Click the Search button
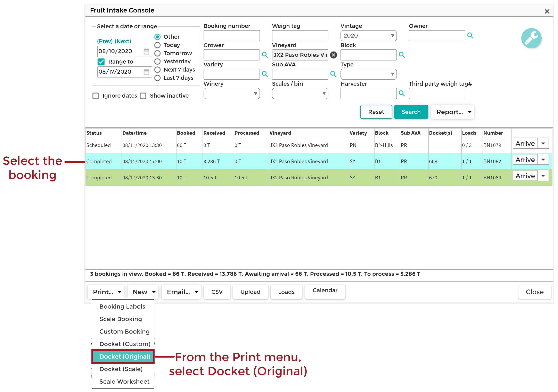 (411, 112)
